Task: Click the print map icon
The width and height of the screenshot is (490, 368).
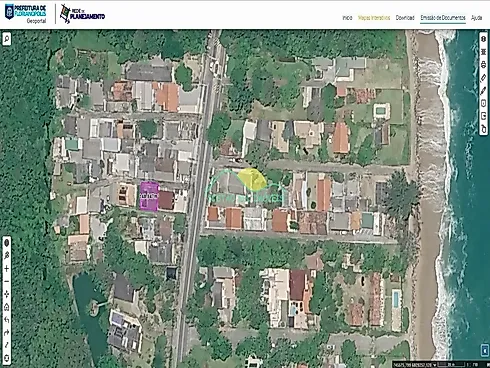Action: [x=483, y=65]
